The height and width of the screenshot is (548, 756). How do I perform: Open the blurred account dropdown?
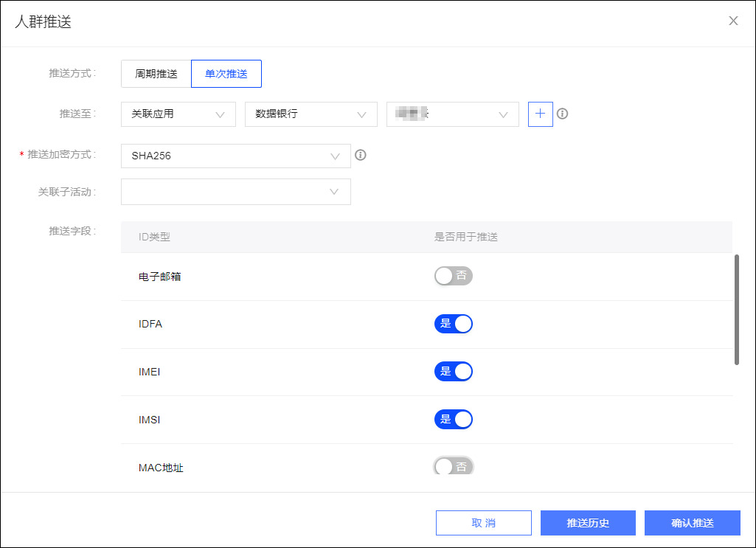click(x=453, y=114)
